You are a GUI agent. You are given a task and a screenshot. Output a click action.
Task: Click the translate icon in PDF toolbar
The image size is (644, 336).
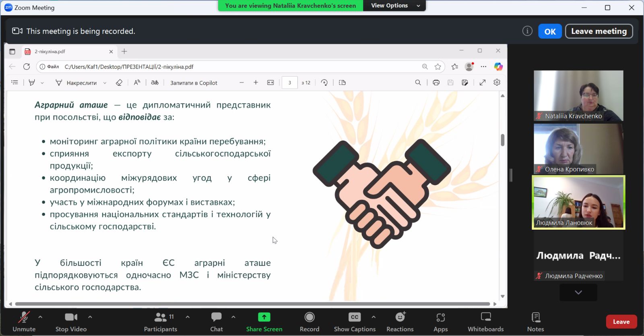point(155,83)
